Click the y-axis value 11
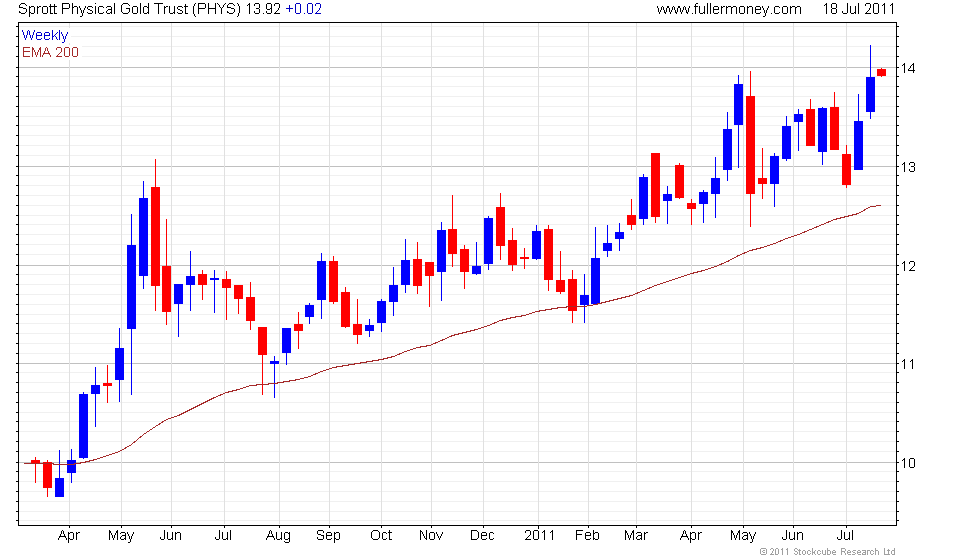 click(x=908, y=364)
